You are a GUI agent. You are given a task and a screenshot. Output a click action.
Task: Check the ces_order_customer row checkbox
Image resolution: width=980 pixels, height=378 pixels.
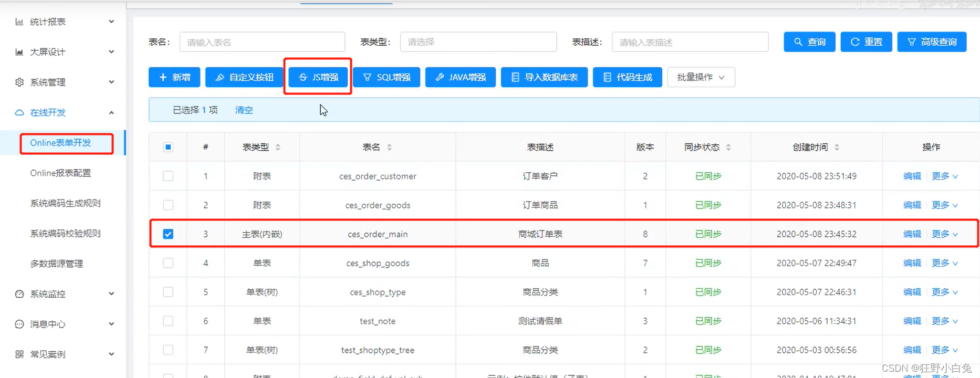tap(168, 176)
